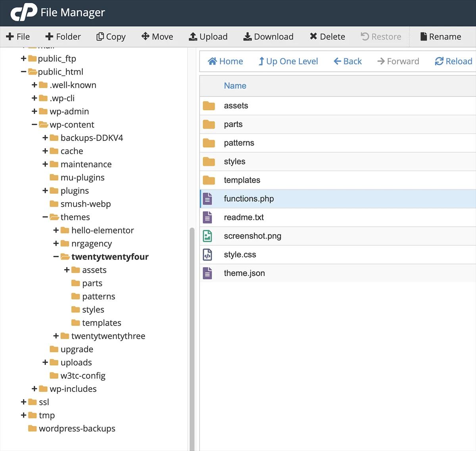Select the assets folder icon in file list
This screenshot has height=451, width=476.
click(x=209, y=106)
